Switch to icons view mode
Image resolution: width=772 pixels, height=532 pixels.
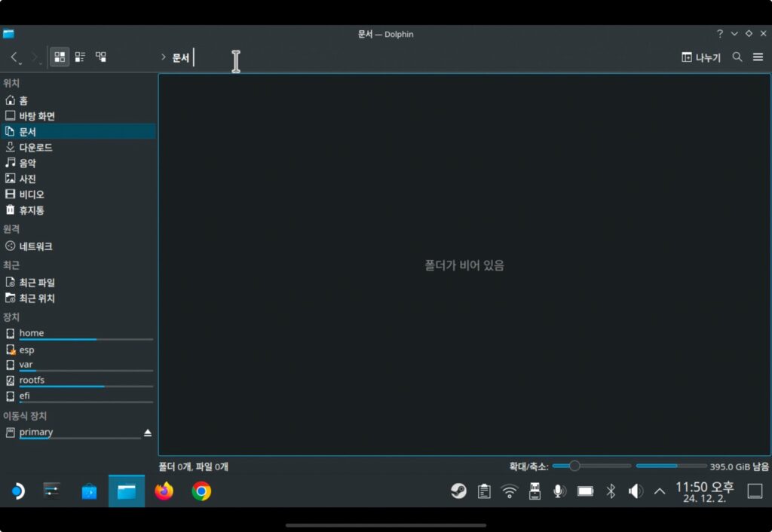pos(60,57)
